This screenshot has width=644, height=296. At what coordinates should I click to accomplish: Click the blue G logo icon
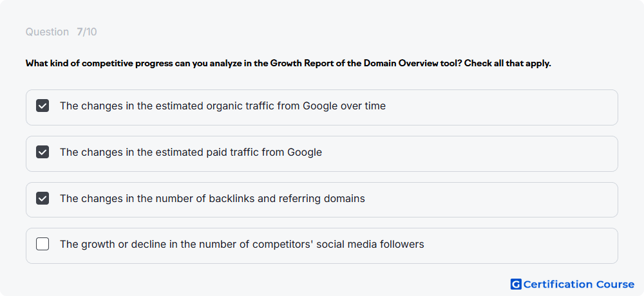coord(516,284)
